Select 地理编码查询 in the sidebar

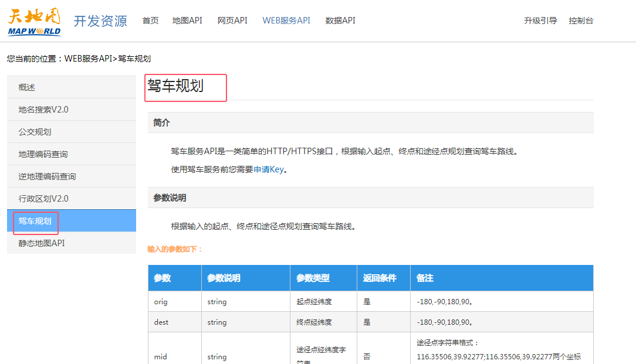coord(72,154)
